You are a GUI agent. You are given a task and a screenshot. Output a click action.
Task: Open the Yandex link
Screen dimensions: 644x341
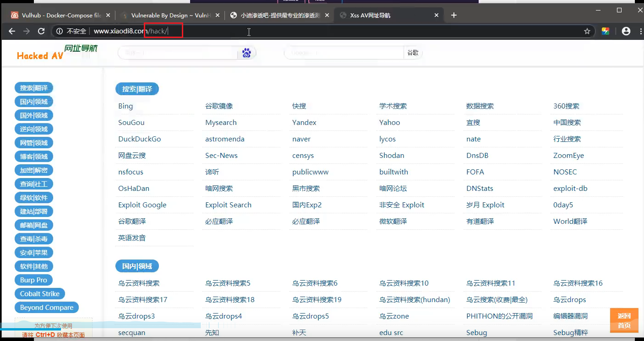click(304, 123)
